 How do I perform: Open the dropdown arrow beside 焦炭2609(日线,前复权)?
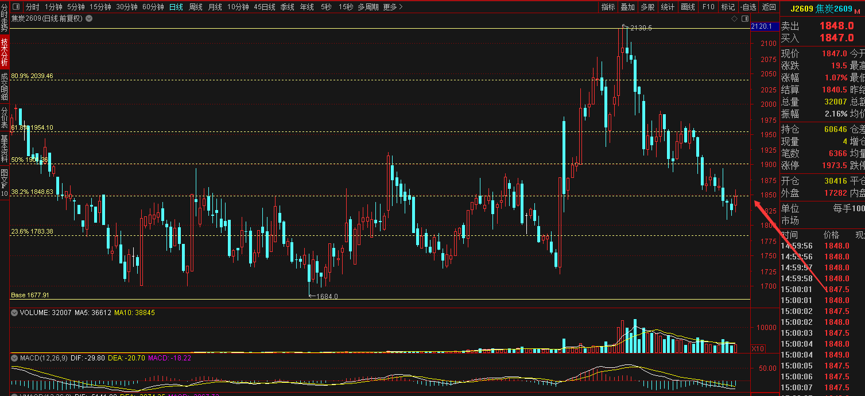click(88, 18)
